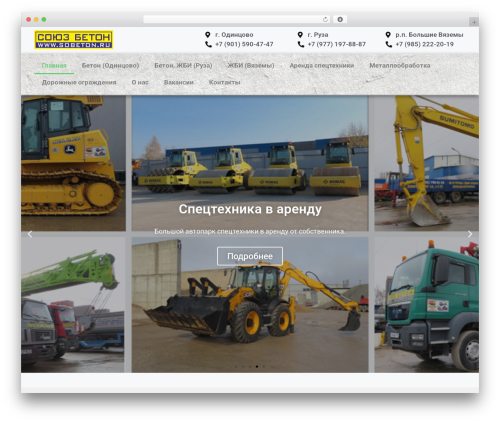Select the second slider pagination dot

(243, 366)
